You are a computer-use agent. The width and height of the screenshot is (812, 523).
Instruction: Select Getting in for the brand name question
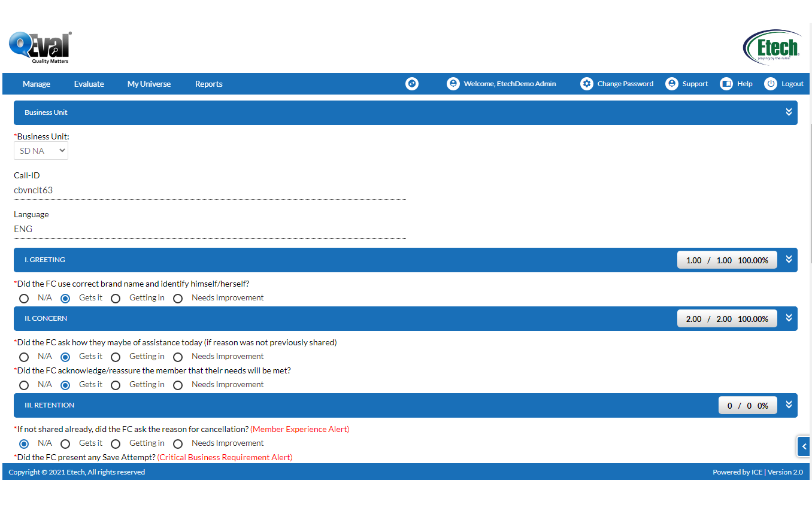pyautogui.click(x=116, y=298)
